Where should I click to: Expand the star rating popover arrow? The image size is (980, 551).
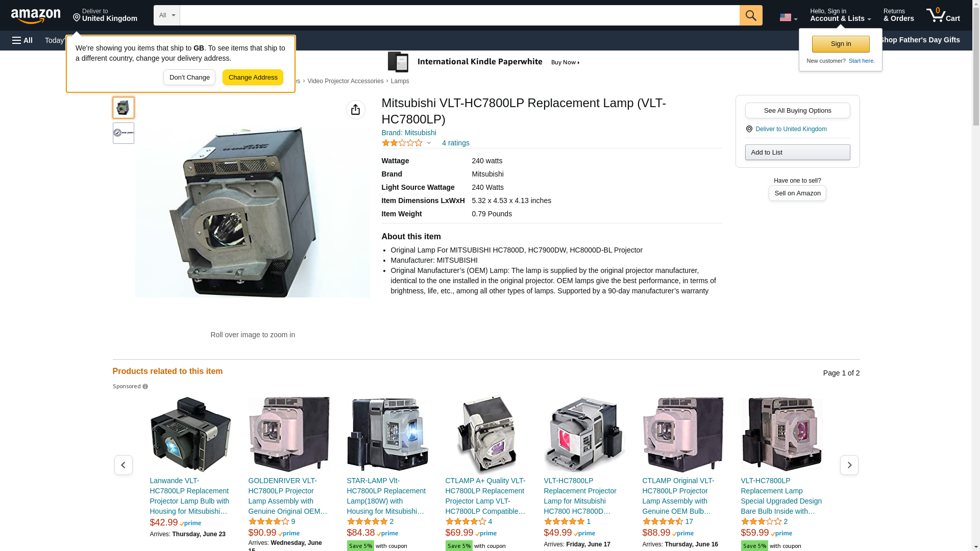point(429,143)
